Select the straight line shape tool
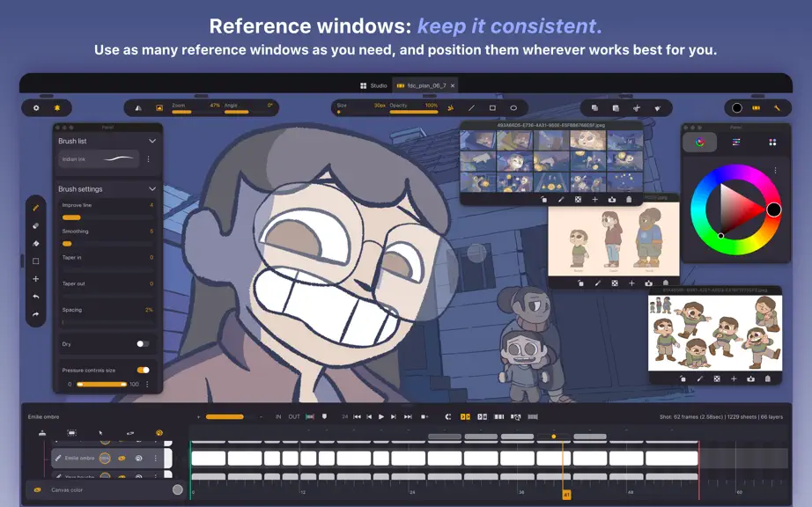 471,108
